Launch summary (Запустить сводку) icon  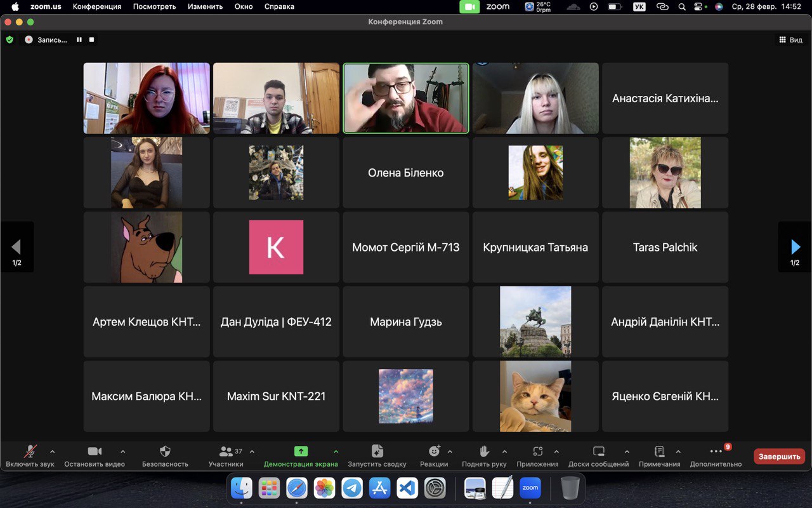point(377,451)
